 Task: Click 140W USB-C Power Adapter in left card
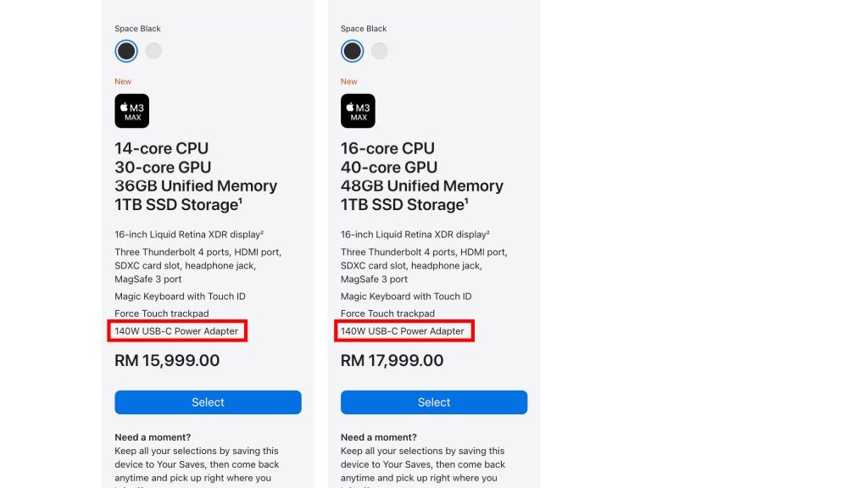click(176, 331)
